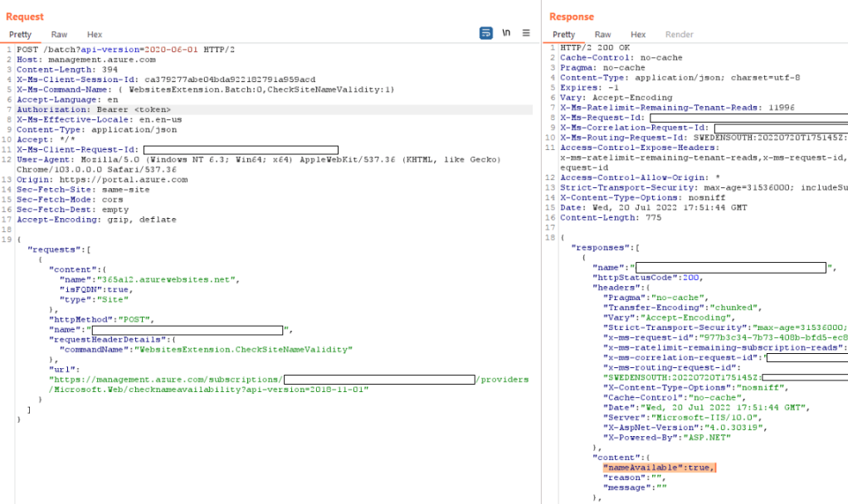Screen dimensions: 848x504
Task: Switch to the Response Render tab
Action: 679,35
